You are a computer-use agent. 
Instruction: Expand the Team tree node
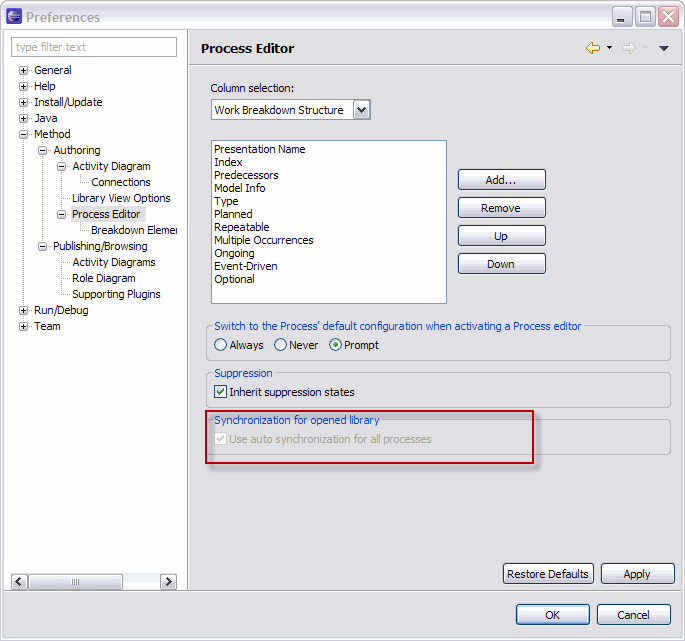pos(23,326)
